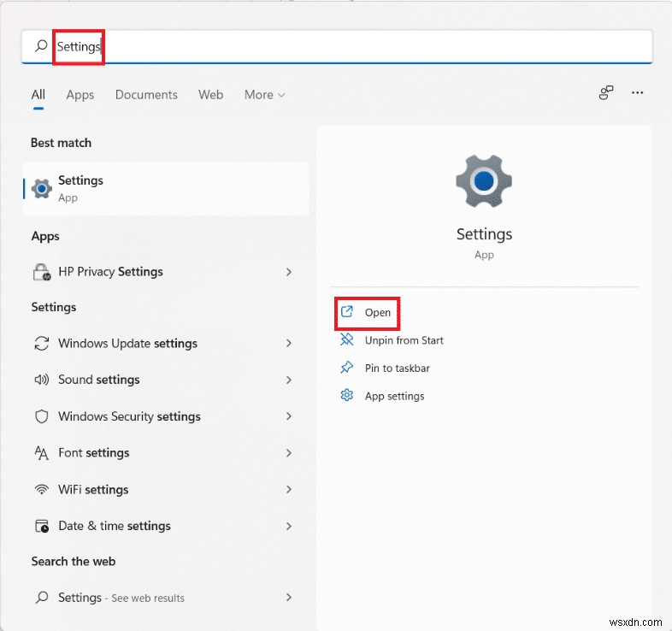Select the Settings App best match result
The height and width of the screenshot is (631, 672).
point(166,189)
